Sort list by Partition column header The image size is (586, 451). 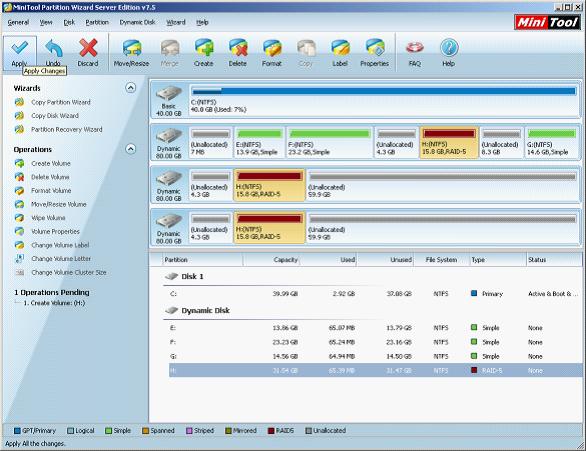202,260
